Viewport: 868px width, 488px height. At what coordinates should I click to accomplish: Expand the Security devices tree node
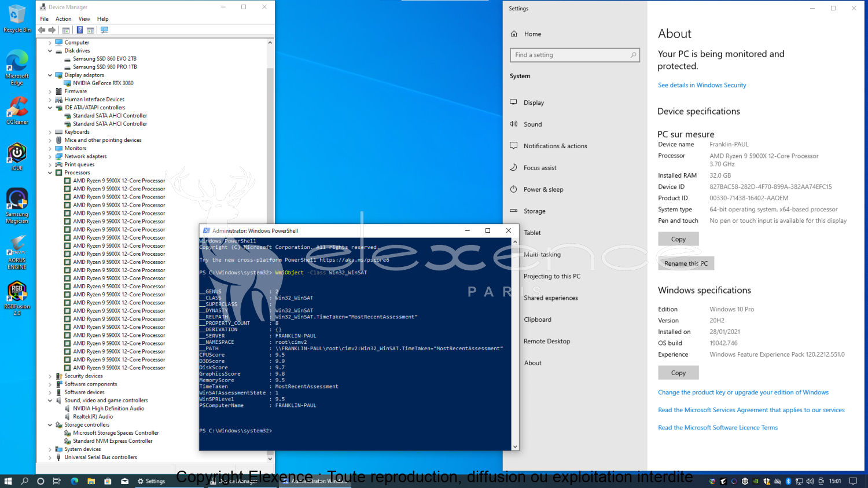pos(50,376)
